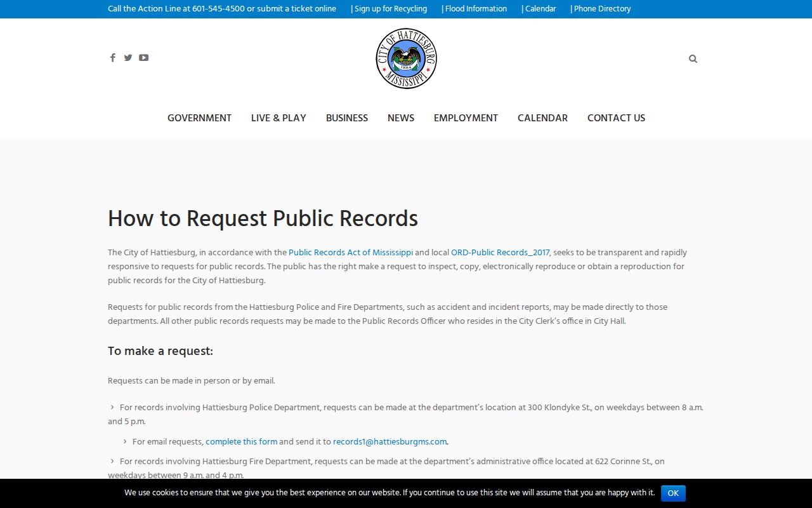
Task: Click 'Requests can be made in person or by email.'
Action: (192, 381)
